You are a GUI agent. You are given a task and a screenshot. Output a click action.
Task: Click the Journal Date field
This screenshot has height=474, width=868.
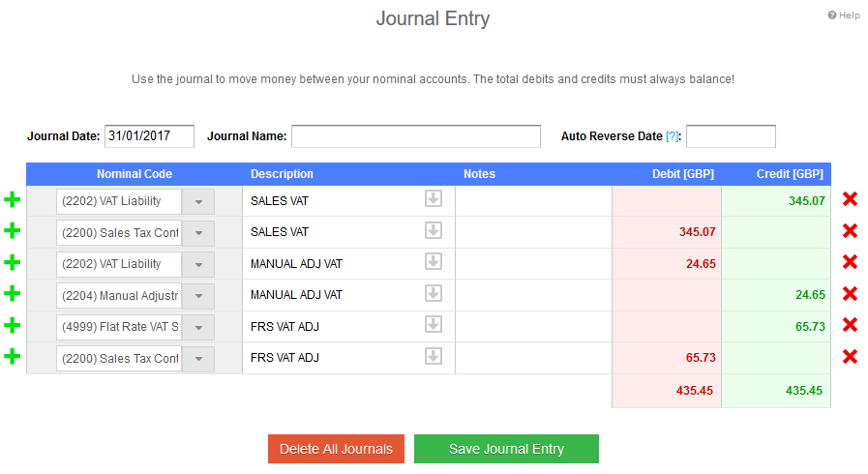tap(149, 136)
